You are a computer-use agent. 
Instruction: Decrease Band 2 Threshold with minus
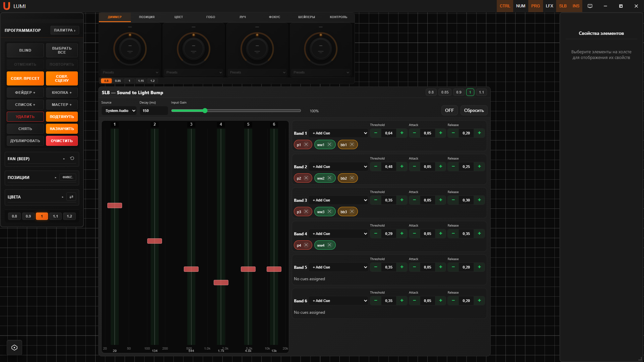coord(376,167)
